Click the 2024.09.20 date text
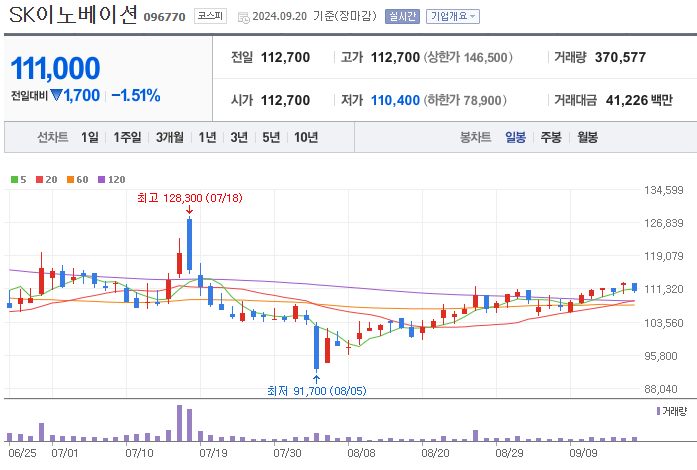This screenshot has width=697, height=470. pyautogui.click(x=280, y=16)
